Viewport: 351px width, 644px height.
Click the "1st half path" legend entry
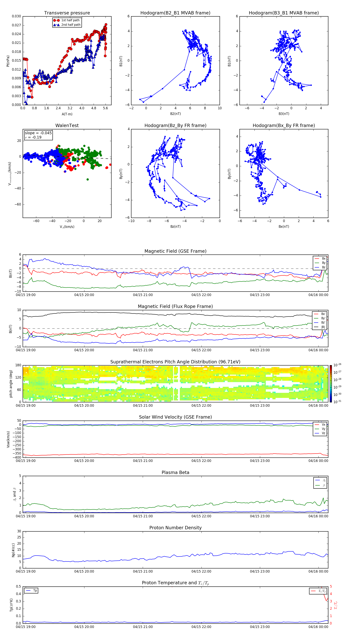pos(67,20)
